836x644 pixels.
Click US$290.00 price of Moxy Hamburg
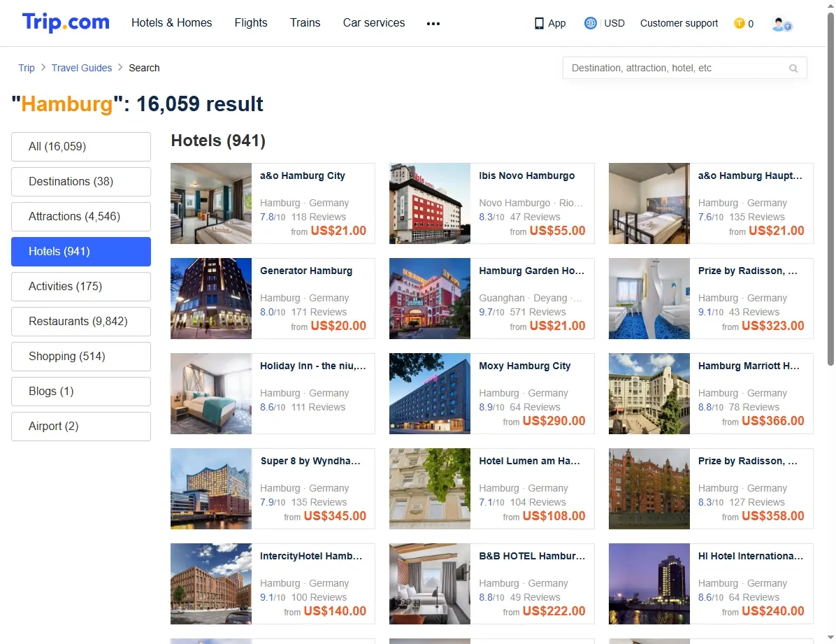554,421
